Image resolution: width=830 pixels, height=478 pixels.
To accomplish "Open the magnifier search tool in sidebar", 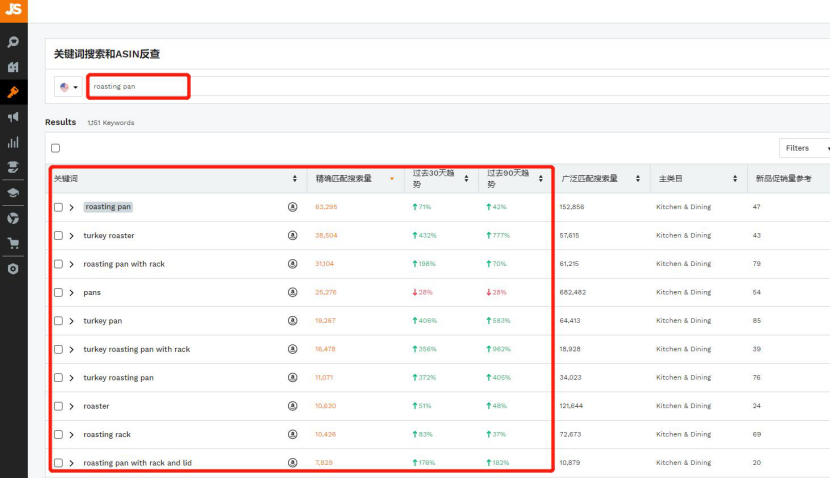I will [13, 42].
